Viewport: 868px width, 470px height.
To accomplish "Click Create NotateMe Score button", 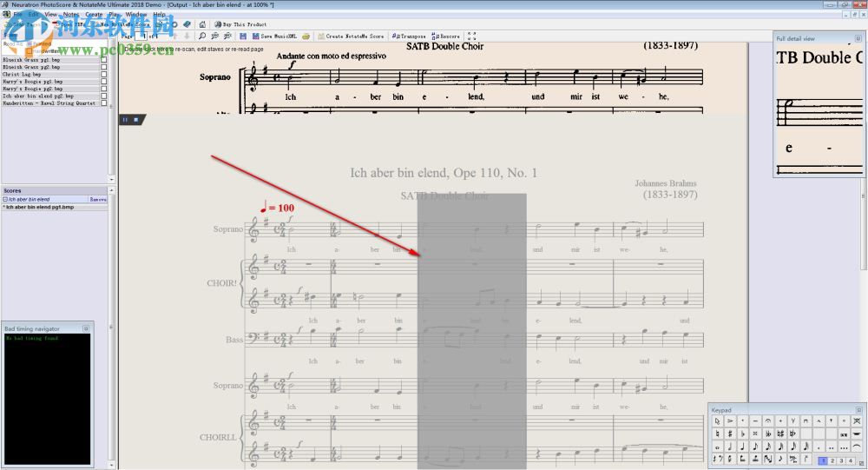I will pos(351,36).
